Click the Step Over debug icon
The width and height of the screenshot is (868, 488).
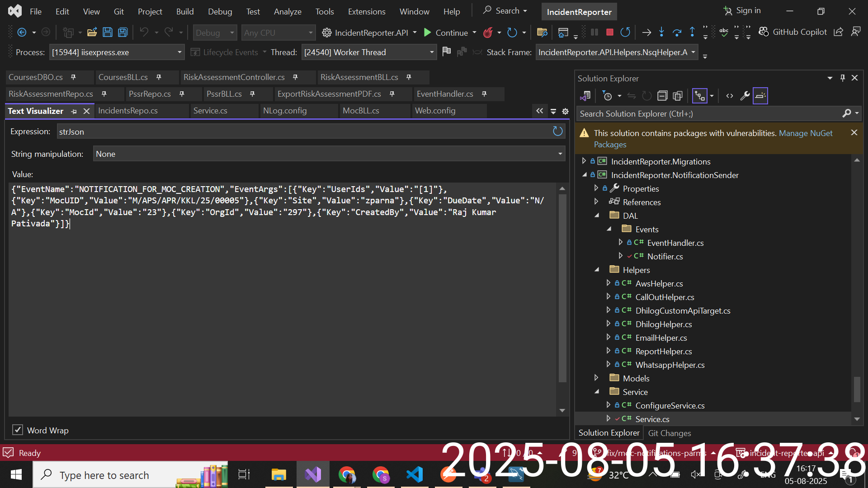pyautogui.click(x=677, y=32)
